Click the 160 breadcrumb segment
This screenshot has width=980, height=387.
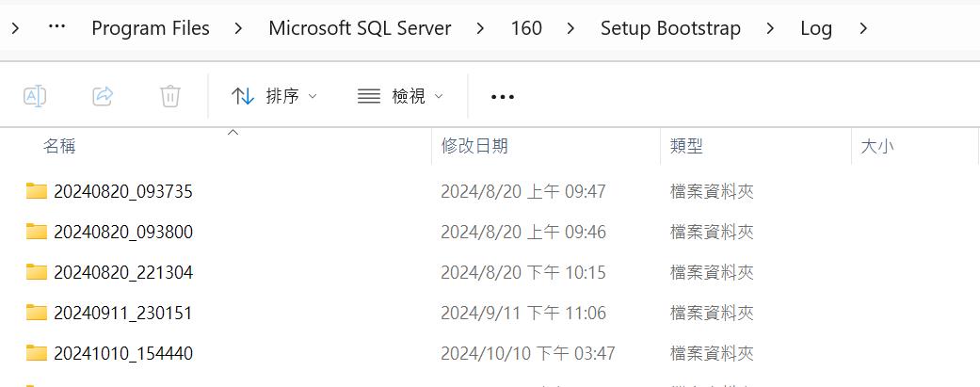pos(526,28)
